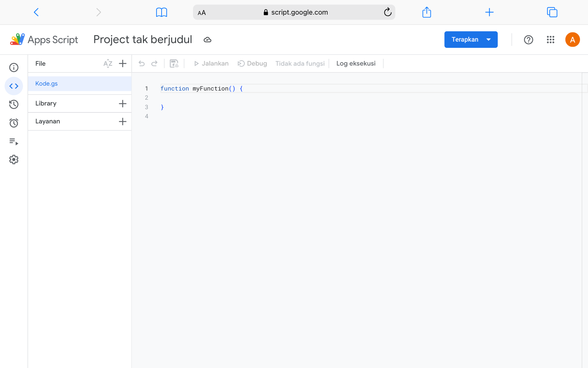Add a Library with plus button
The width and height of the screenshot is (588, 368).
[123, 104]
